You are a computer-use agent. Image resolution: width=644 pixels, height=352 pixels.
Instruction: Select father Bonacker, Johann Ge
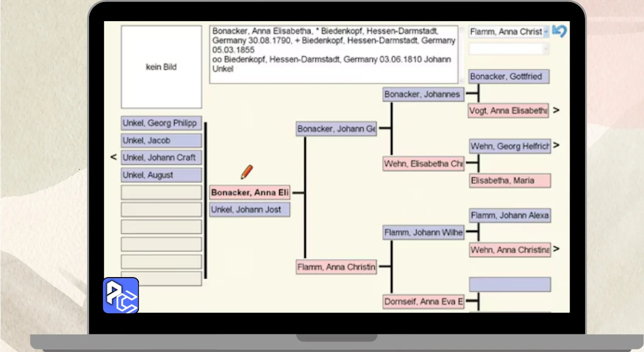point(336,129)
